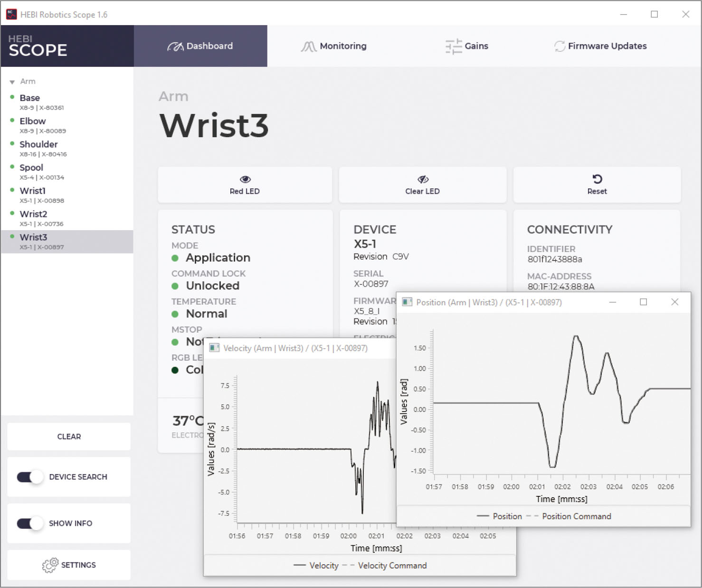This screenshot has width=702, height=588.
Task: Click the Dashboard gauge icon
Action: pos(175,47)
